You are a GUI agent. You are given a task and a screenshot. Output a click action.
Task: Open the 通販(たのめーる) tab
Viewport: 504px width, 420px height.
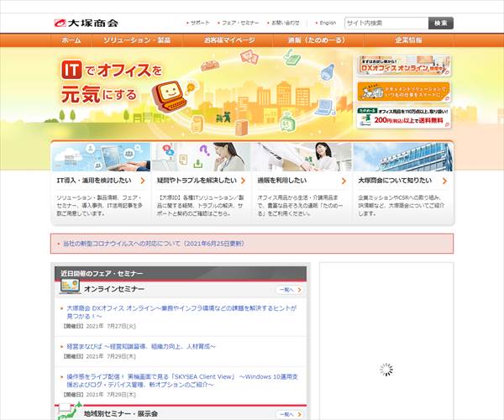coord(318,40)
